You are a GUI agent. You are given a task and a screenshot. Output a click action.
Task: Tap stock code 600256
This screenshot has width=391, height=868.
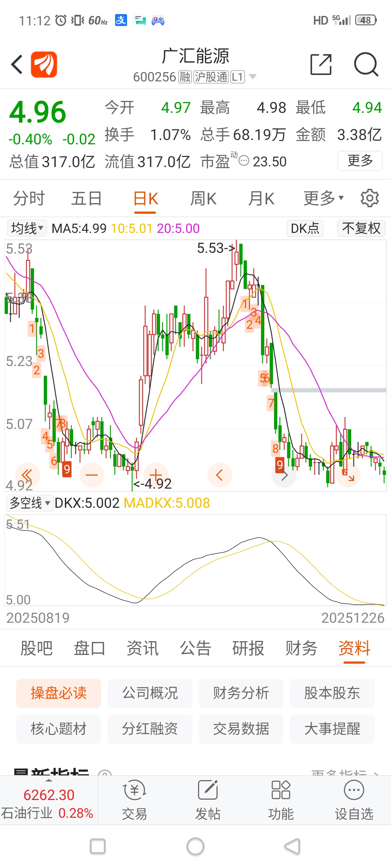pos(155,77)
